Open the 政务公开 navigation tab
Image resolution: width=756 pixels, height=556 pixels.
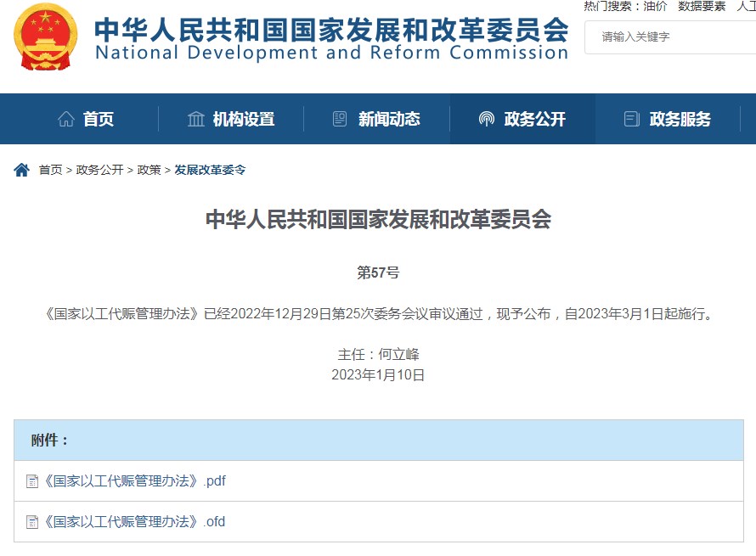[522, 119]
